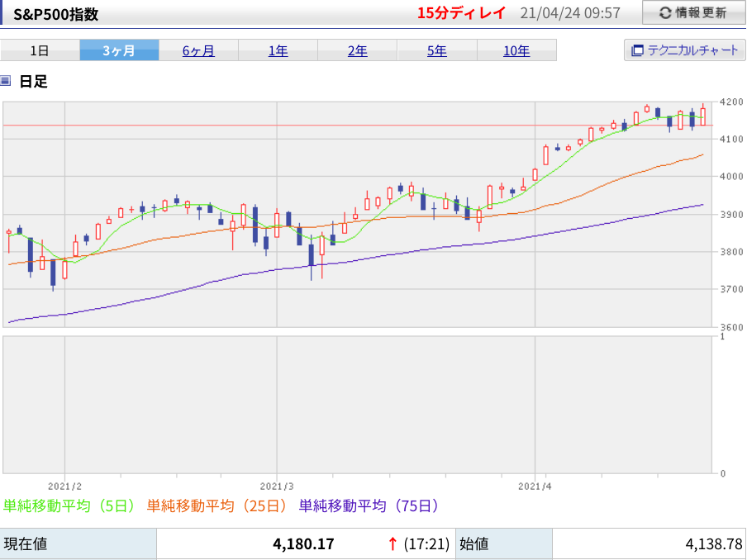747x560 pixels.
Task: Click the 2021/2 axis label
Action: click(64, 486)
